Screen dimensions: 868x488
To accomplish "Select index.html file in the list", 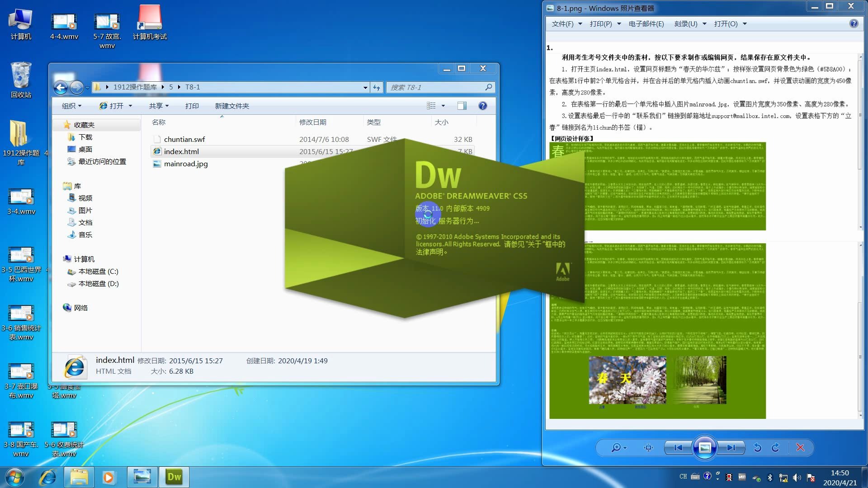I will click(x=312, y=151).
